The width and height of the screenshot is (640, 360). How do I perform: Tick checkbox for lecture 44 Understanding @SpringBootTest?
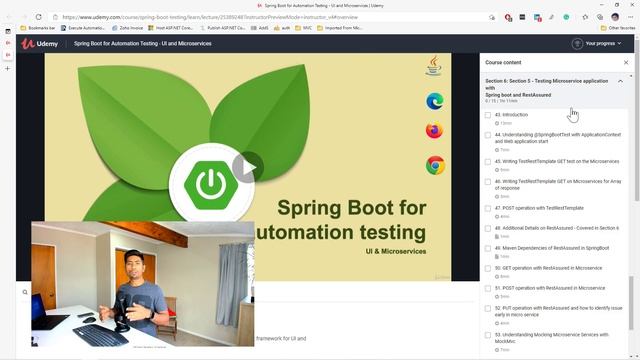(488, 135)
